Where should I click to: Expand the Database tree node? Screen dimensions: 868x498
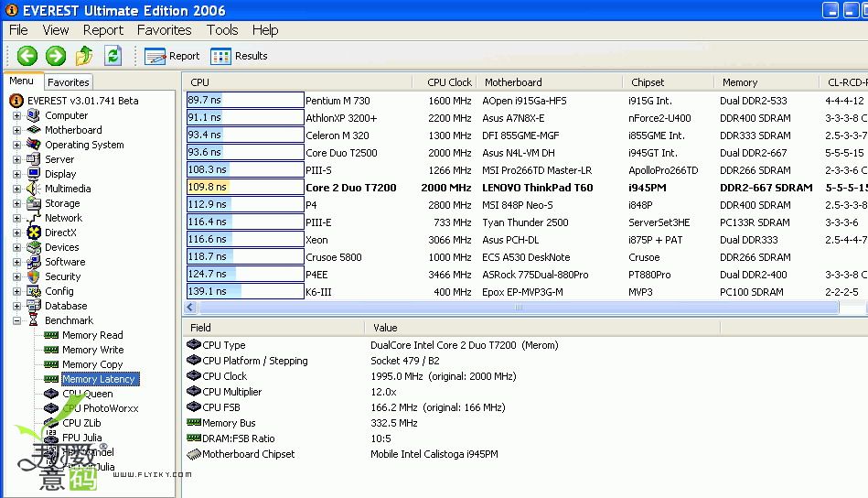coord(16,306)
